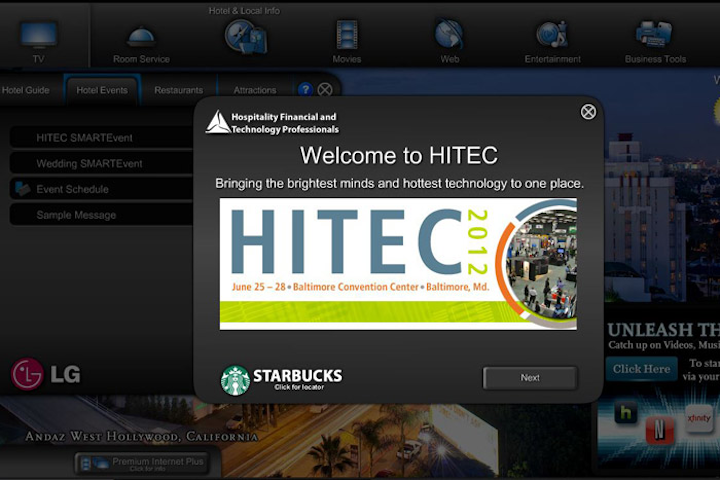Open the Sample Message entry
Image resolution: width=720 pixels, height=480 pixels.
point(102,215)
